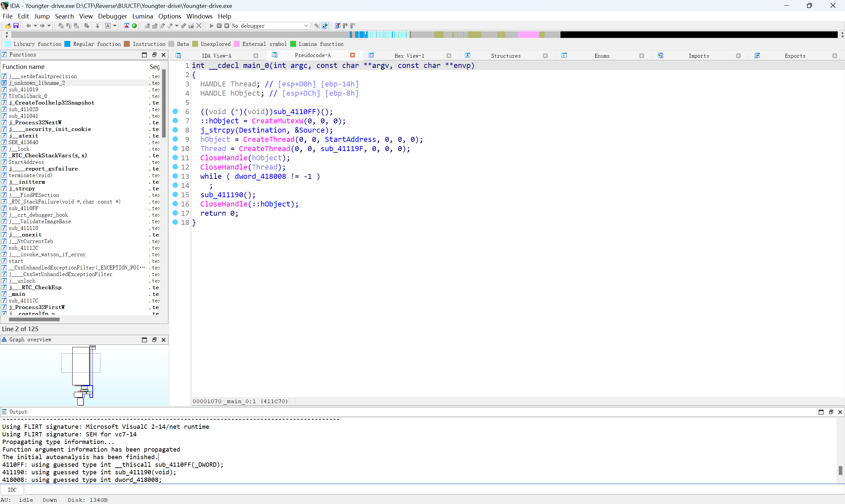Click the convert-to-code toolbar icon

[147, 26]
